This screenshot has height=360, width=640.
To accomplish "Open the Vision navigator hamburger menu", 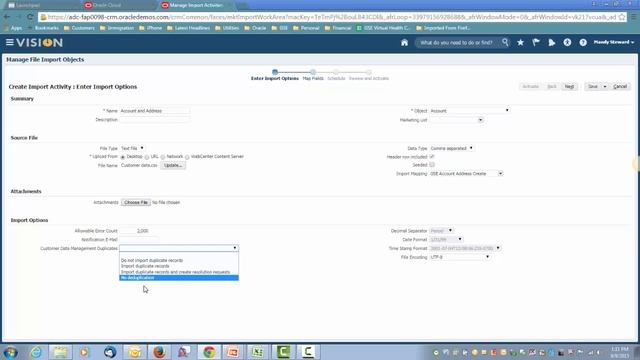I will tap(9, 42).
